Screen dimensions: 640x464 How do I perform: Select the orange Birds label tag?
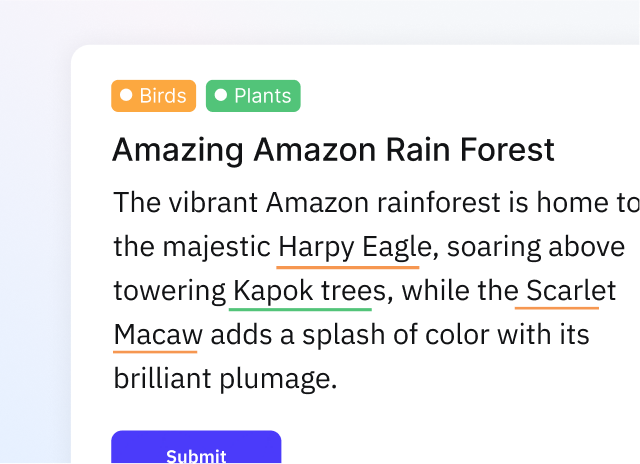pos(153,96)
